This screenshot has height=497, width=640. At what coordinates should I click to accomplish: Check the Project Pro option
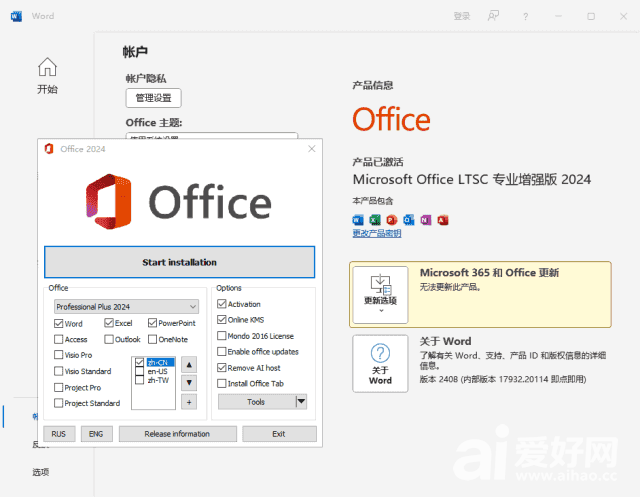tap(58, 387)
